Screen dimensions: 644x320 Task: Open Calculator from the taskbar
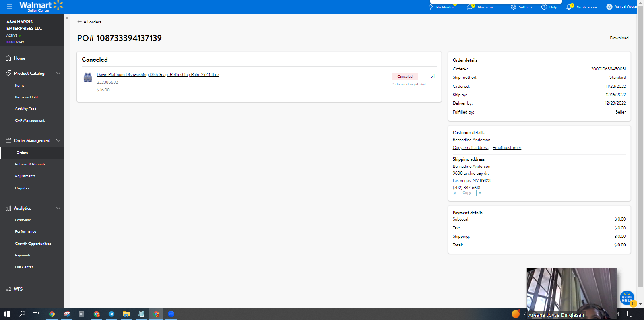click(81, 314)
